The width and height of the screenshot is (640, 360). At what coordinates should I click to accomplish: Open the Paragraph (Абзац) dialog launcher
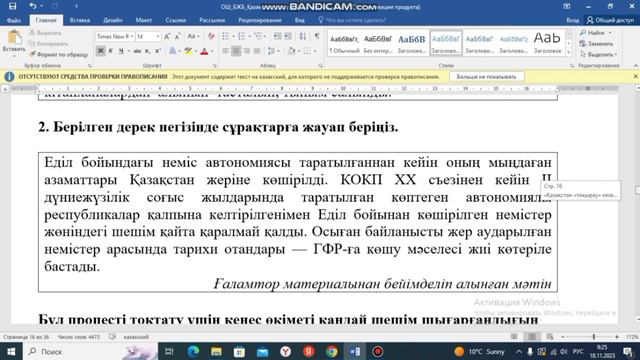(320, 65)
